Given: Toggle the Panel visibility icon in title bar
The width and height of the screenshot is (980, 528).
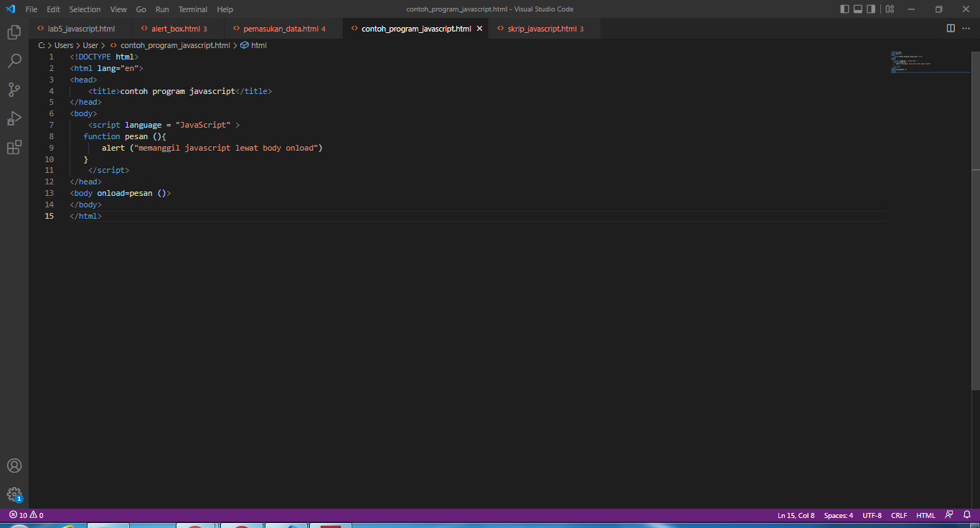Looking at the screenshot, I should pyautogui.click(x=858, y=9).
